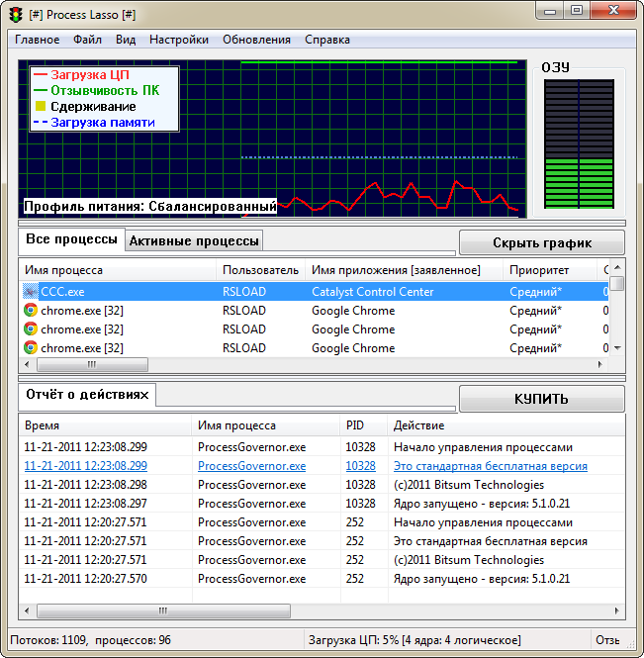Switch to the Активные процессы tab
The image size is (644, 658).
tap(194, 240)
